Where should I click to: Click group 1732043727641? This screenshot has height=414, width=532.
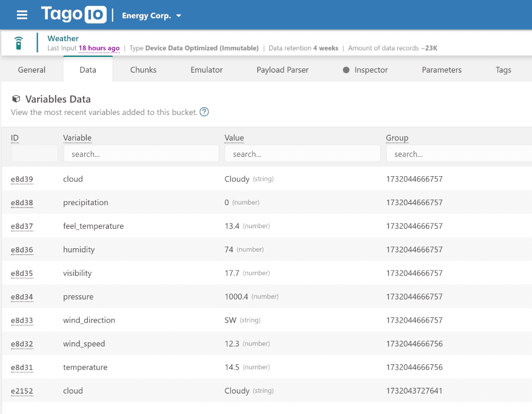[x=414, y=391]
